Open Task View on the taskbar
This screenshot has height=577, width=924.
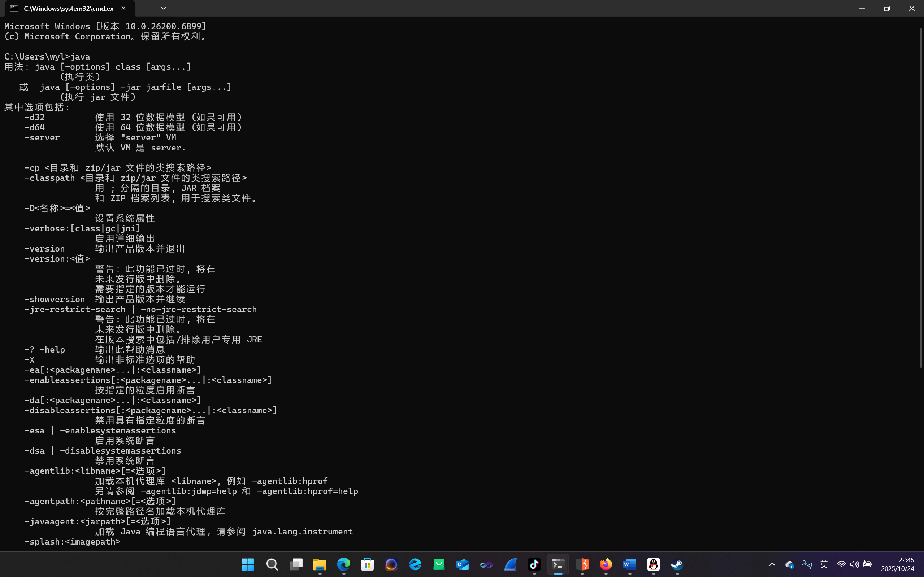(296, 564)
